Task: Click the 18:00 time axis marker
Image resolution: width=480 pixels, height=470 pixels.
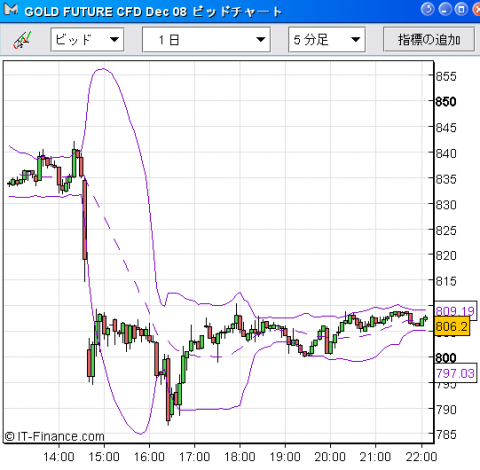Action: pyautogui.click(x=240, y=457)
